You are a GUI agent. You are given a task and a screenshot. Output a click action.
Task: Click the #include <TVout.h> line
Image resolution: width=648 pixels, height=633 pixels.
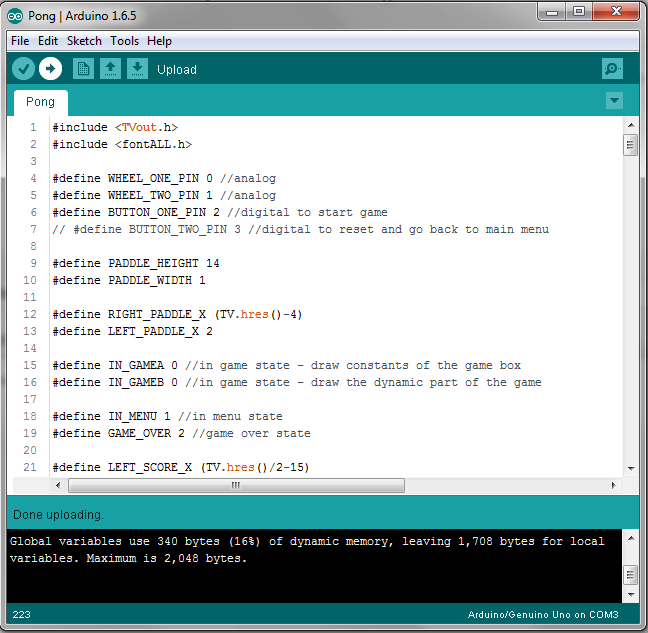(115, 127)
